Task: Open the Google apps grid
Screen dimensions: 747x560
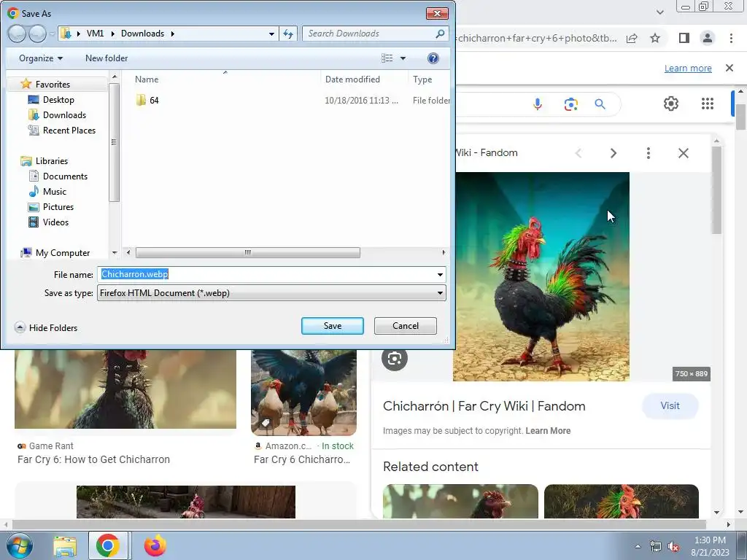Action: click(x=708, y=104)
